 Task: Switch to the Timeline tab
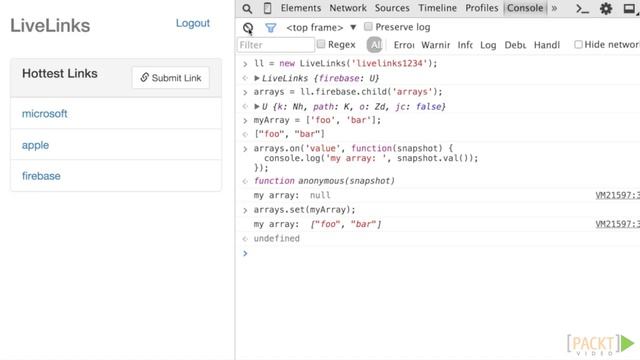(x=438, y=8)
